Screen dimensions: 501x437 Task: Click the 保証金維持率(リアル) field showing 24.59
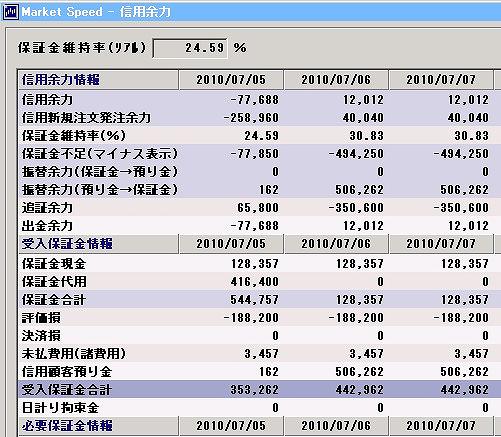coord(190,48)
